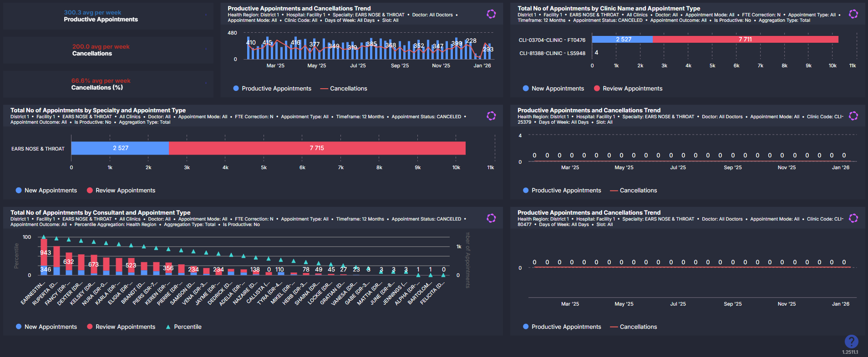
Task: Toggle Review Appointments legend in Clinic Name chart
Action: point(632,89)
